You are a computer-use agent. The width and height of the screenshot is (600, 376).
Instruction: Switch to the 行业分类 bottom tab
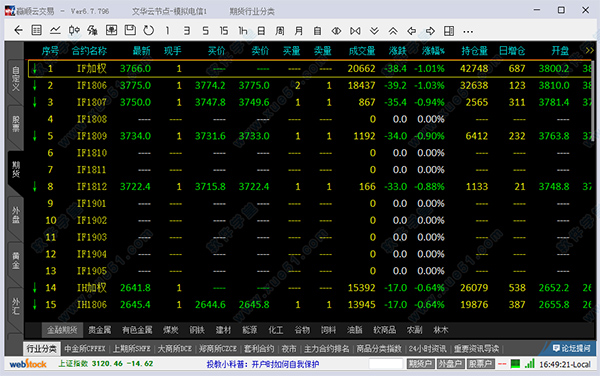click(x=41, y=349)
